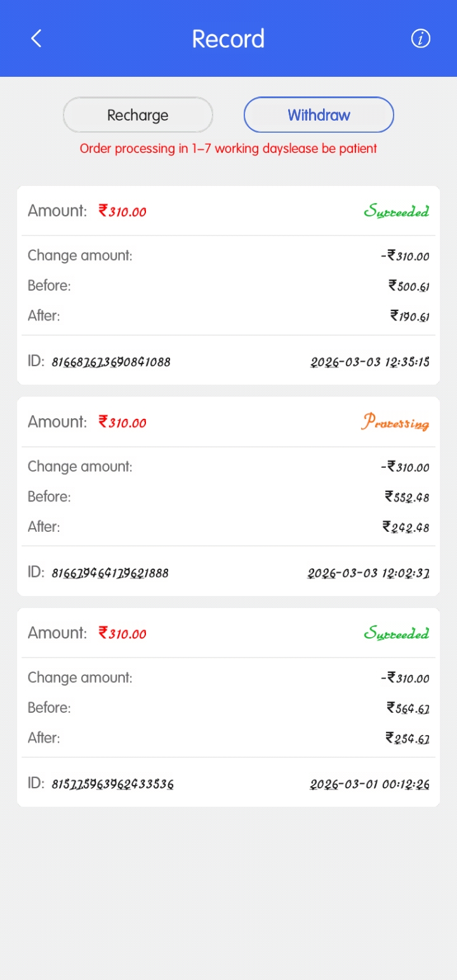Go back using the left arrow icon
This screenshot has height=980, width=457.
tap(36, 39)
